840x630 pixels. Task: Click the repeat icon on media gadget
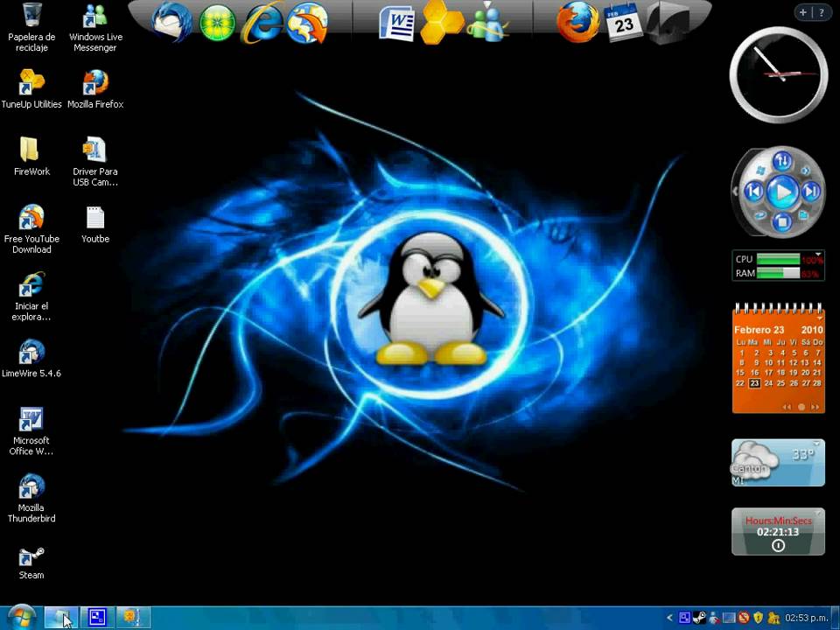[761, 215]
